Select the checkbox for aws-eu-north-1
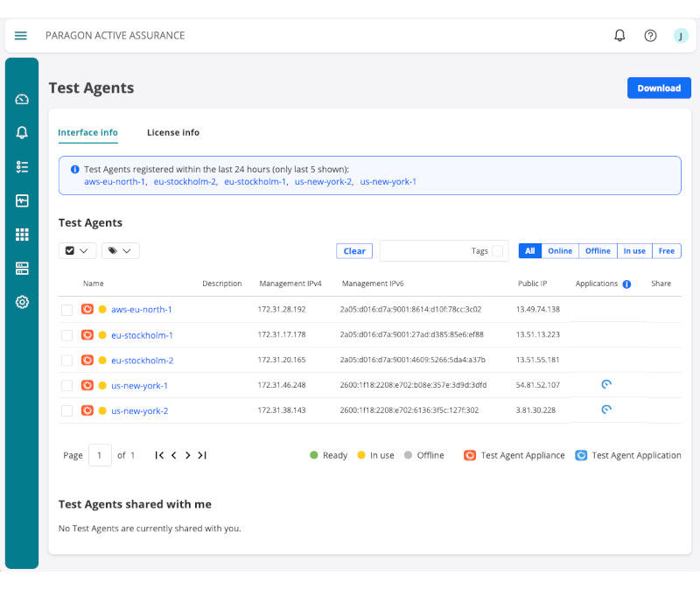The width and height of the screenshot is (700, 589). 67,309
